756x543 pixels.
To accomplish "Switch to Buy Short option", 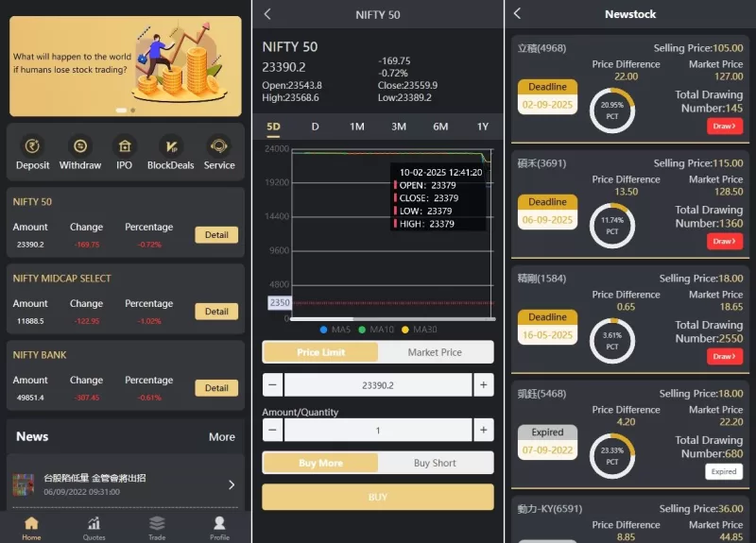I will (435, 463).
